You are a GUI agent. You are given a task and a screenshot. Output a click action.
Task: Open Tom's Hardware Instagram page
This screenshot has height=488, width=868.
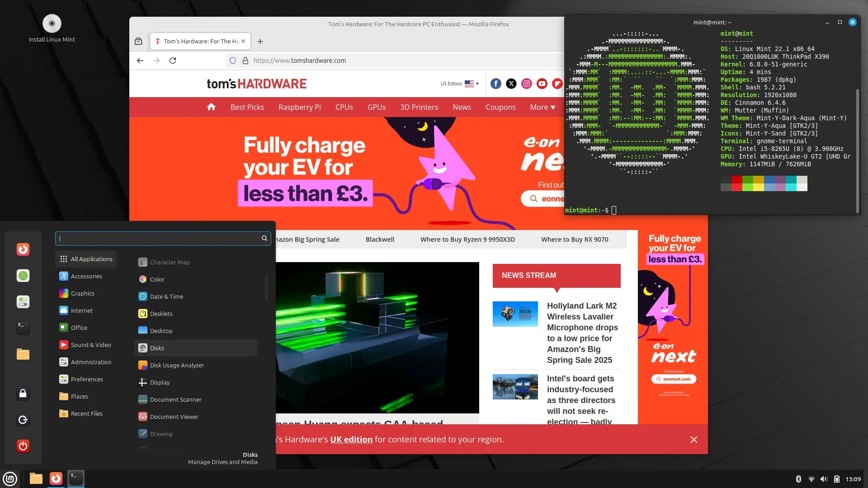(527, 84)
